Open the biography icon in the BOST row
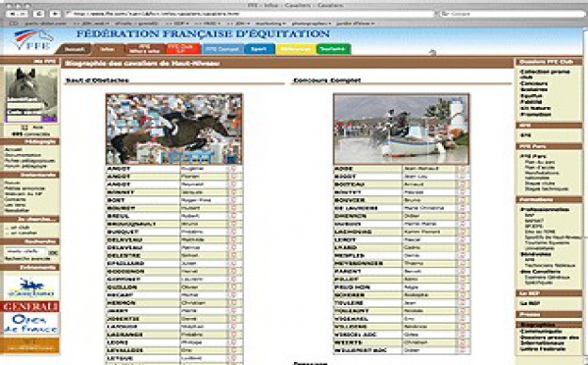 233,200
